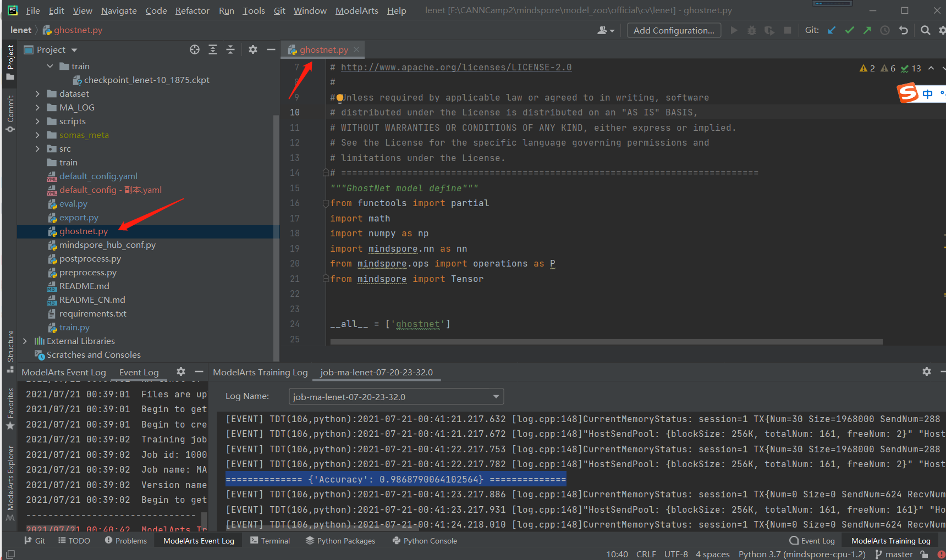This screenshot has height=560, width=946.
Task: Select train.py in the project tree
Action: click(x=74, y=327)
